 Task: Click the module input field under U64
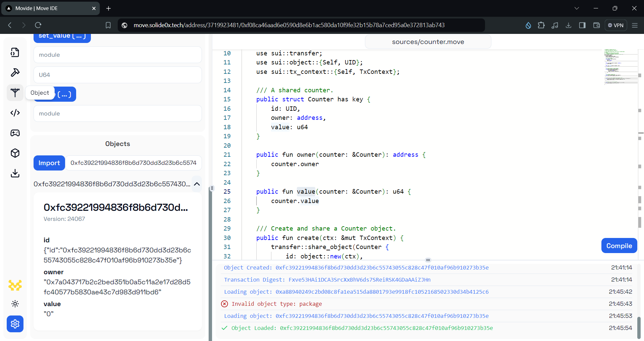point(117,113)
